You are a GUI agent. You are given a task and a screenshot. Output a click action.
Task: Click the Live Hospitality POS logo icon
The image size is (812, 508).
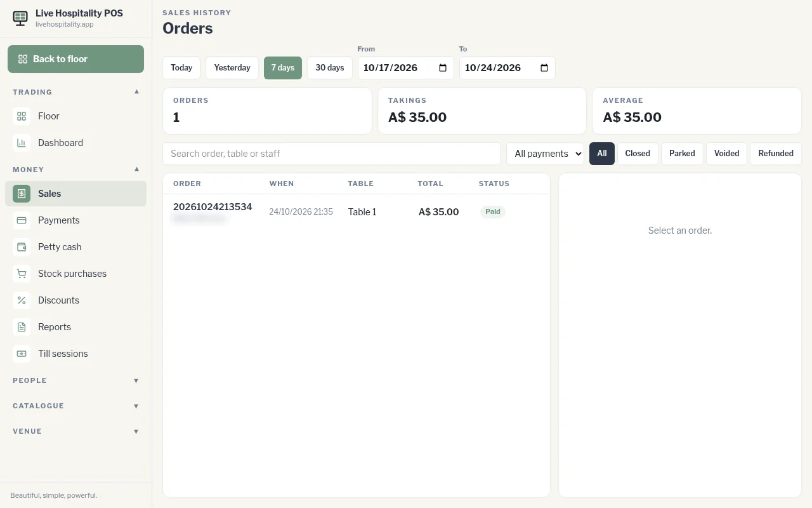pos(20,18)
